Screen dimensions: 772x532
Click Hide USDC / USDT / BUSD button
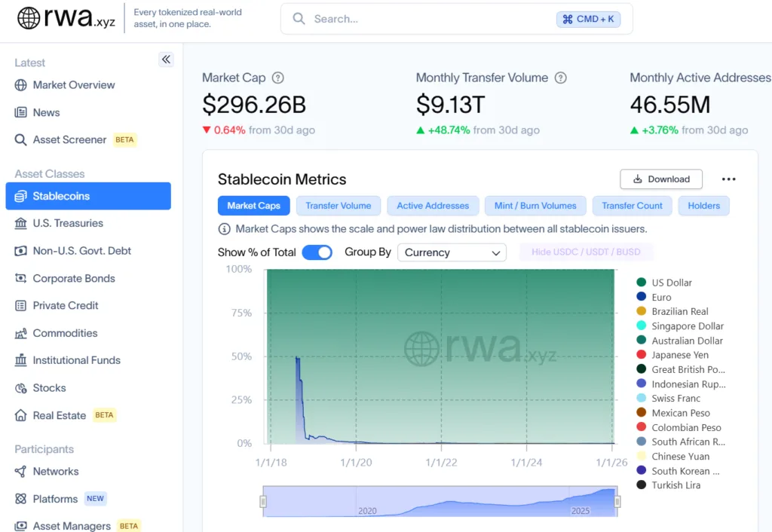pos(586,252)
